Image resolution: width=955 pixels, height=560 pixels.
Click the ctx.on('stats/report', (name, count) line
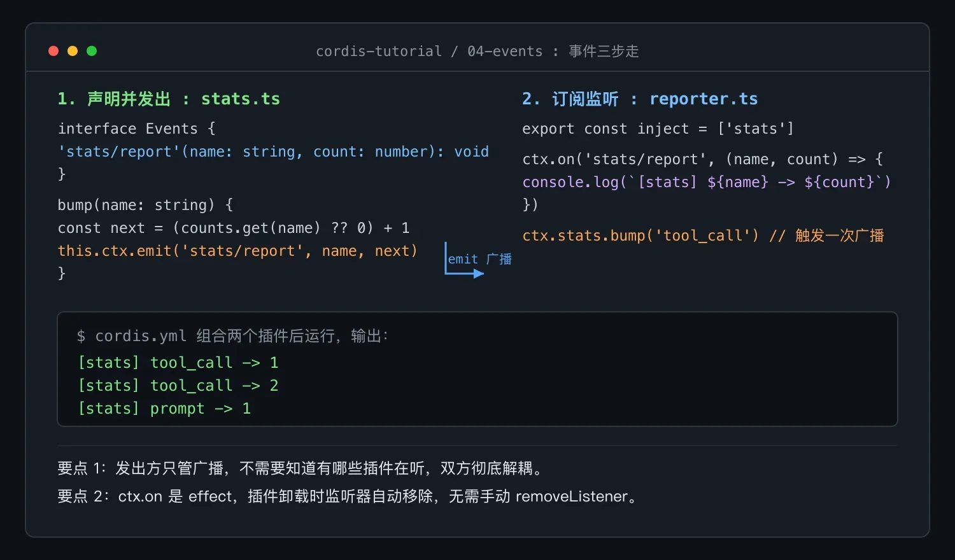pyautogui.click(x=703, y=159)
